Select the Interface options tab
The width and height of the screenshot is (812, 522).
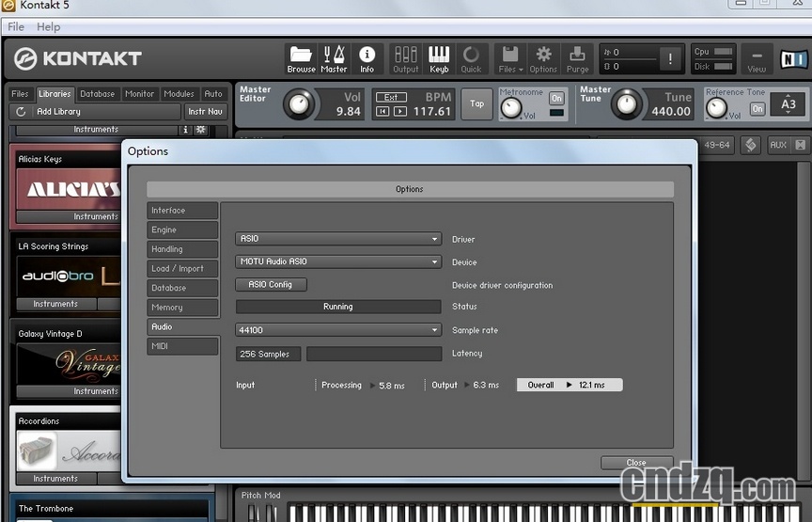(182, 211)
